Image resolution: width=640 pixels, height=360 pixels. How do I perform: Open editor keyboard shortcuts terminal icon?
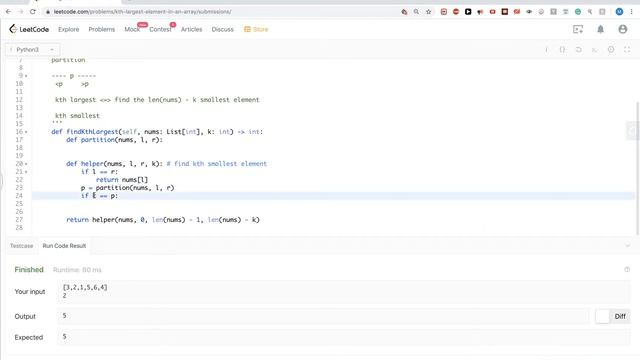click(595, 50)
